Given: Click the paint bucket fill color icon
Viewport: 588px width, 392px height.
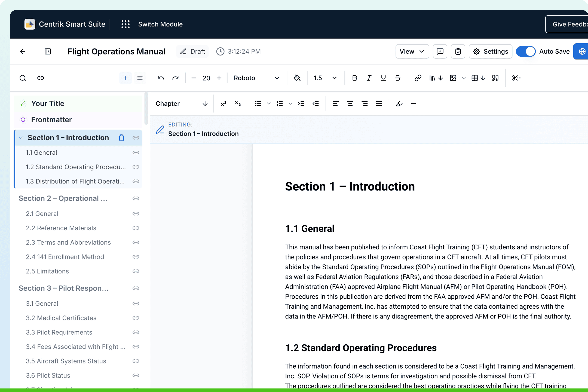Looking at the screenshot, I should [297, 78].
